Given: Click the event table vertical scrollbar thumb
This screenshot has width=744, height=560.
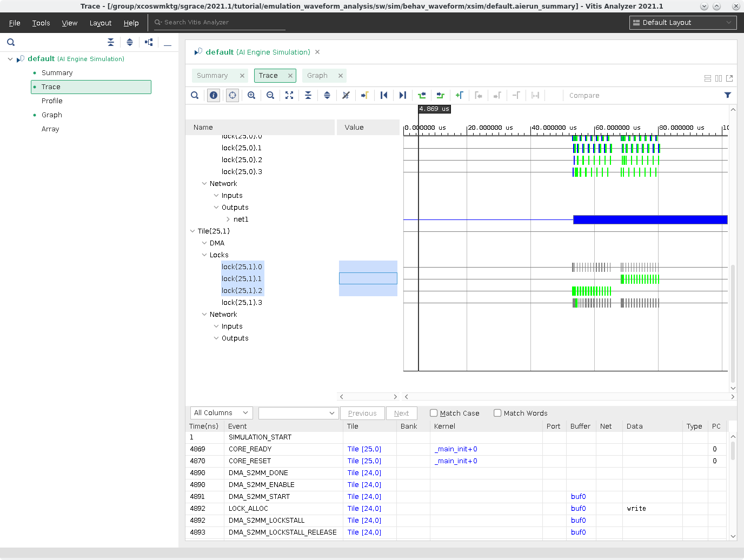Looking at the screenshot, I should click(733, 450).
